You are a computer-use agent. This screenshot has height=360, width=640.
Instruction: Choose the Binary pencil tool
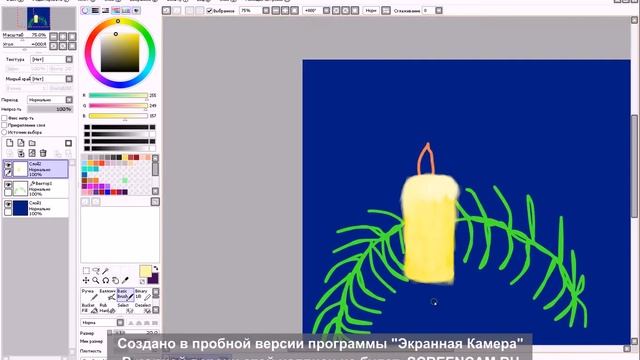tap(143, 294)
